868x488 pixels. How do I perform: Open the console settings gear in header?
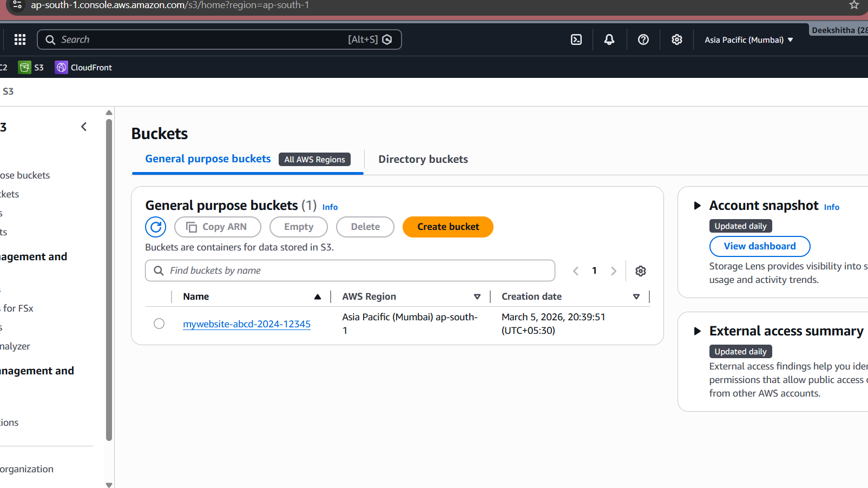click(x=676, y=39)
